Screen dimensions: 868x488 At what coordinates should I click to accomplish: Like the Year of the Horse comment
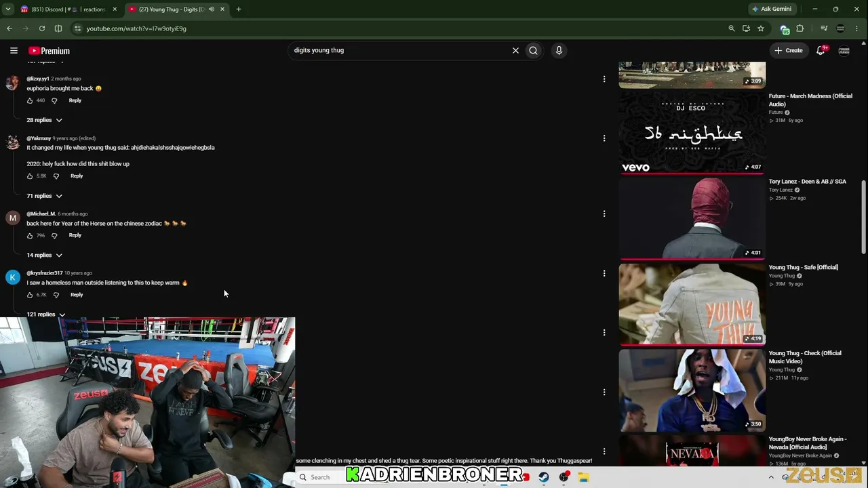coord(30,235)
